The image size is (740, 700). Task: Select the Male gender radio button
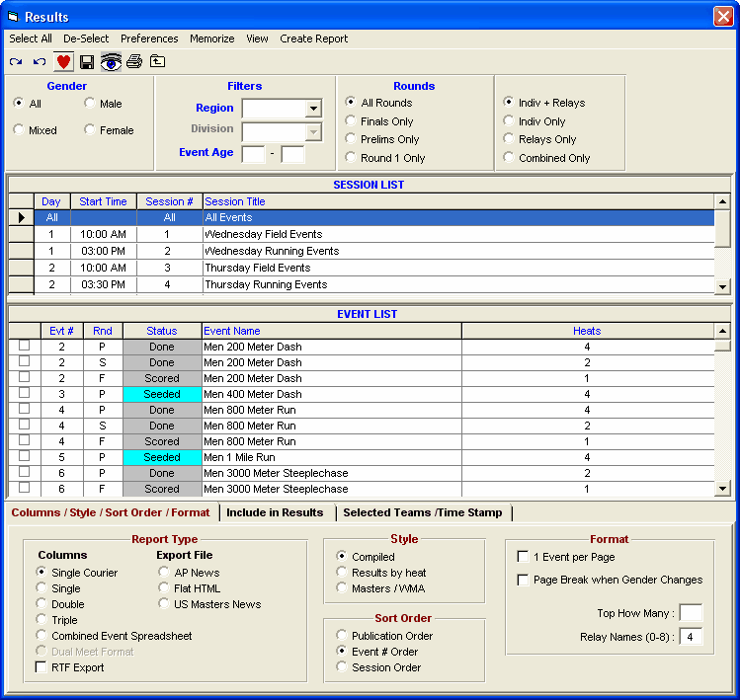(90, 103)
